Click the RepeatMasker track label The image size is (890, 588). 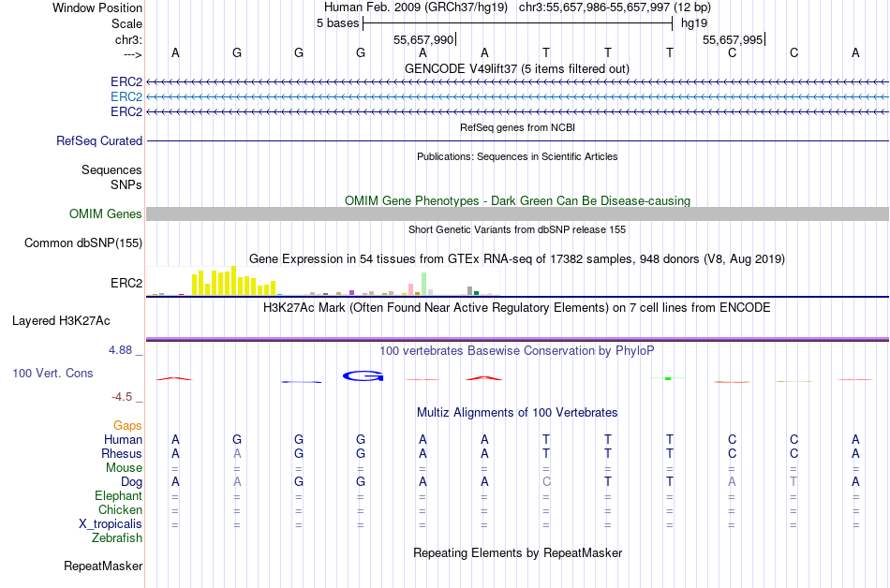pyautogui.click(x=103, y=566)
